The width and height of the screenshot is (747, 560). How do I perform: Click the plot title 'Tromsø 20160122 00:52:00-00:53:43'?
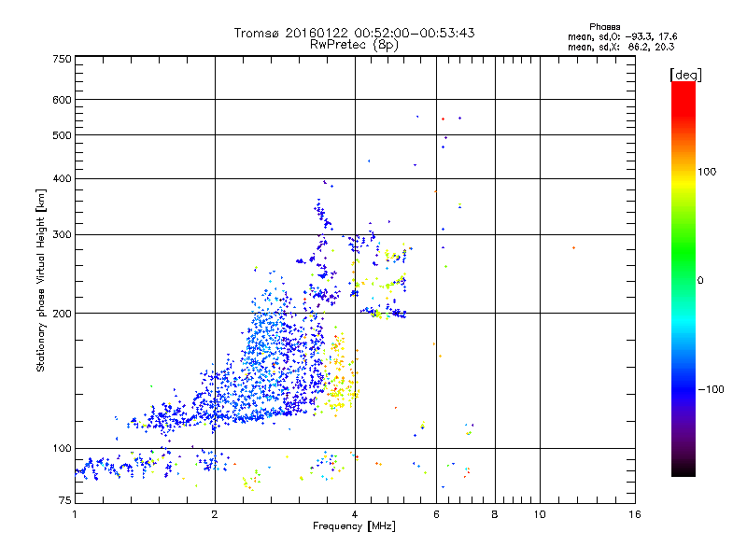point(354,33)
